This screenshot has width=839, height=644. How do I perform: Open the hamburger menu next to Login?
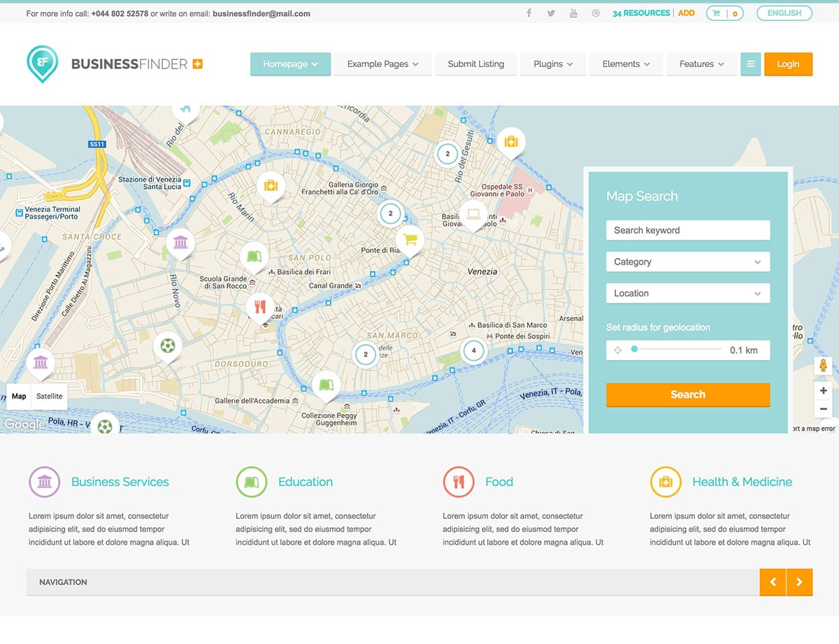pos(750,64)
